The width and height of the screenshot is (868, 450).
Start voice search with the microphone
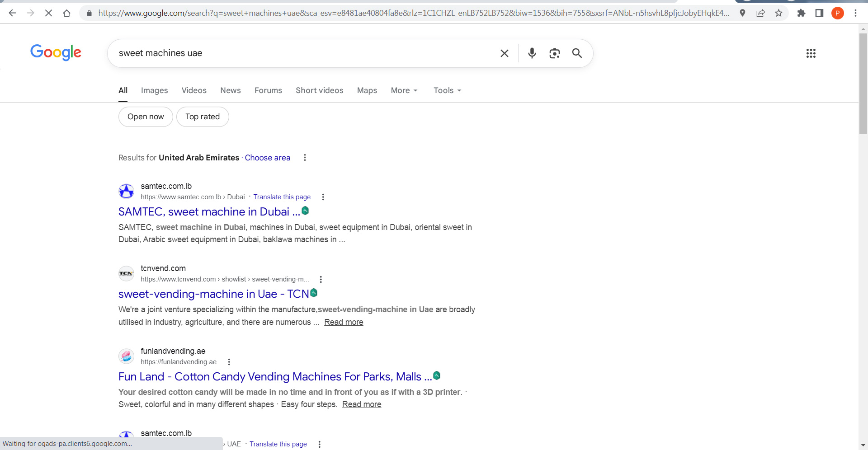click(x=532, y=53)
